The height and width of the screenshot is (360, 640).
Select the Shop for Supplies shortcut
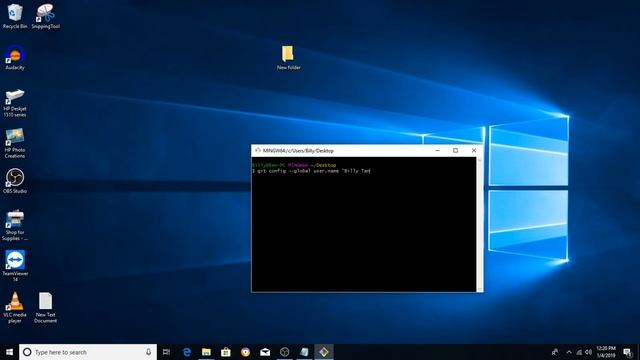tap(15, 225)
